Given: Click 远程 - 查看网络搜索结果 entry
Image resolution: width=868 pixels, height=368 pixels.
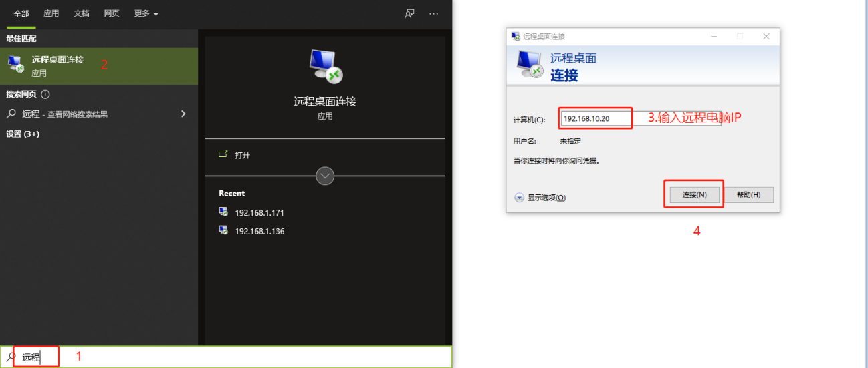Looking at the screenshot, I should 99,114.
